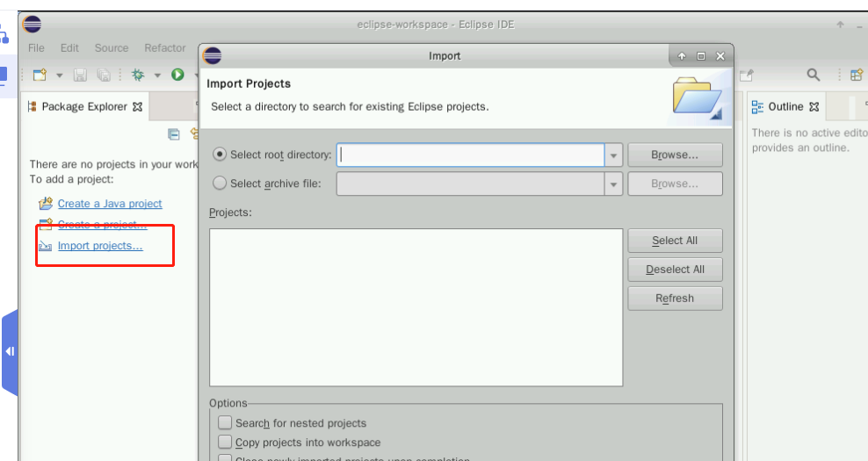Screen dimensions: 868x461
Task: Click the green Run button icon
Action: (177, 74)
